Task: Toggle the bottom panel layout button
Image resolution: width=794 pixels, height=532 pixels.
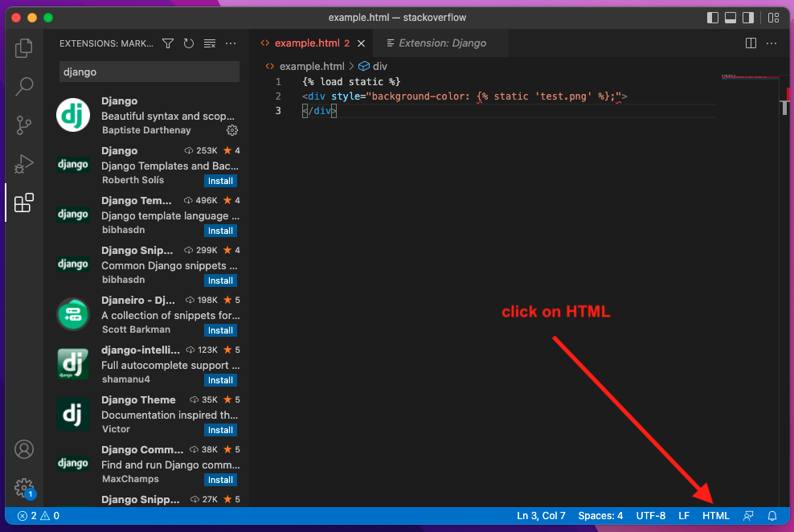Action: click(x=731, y=18)
